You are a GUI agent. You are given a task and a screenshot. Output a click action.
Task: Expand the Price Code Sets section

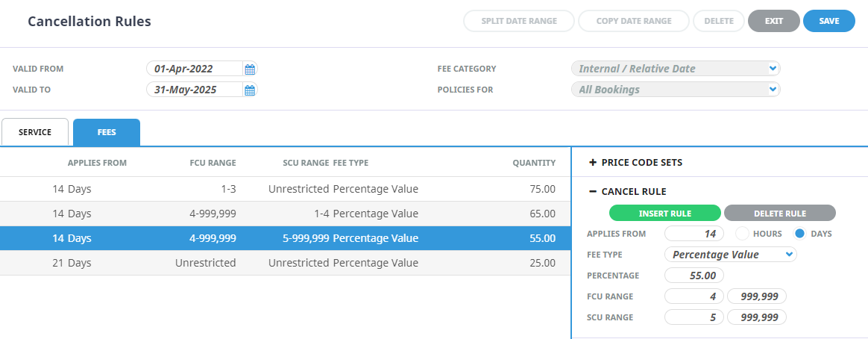point(593,163)
